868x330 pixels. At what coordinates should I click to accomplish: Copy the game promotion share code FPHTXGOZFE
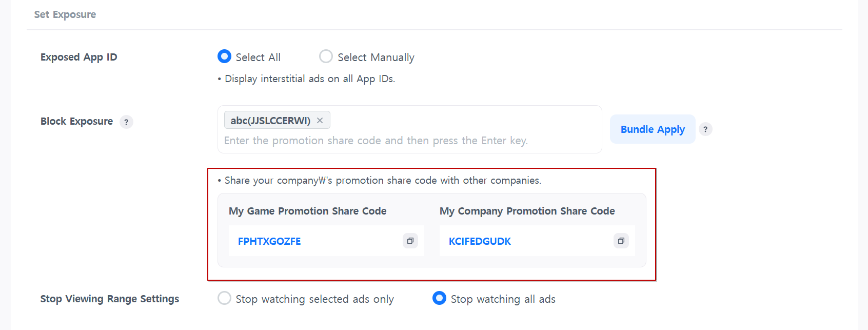click(410, 241)
